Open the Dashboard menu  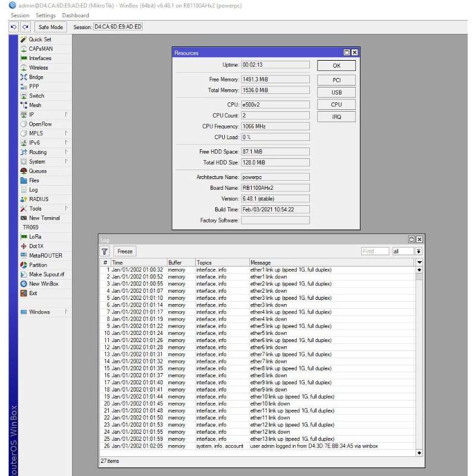[x=76, y=15]
